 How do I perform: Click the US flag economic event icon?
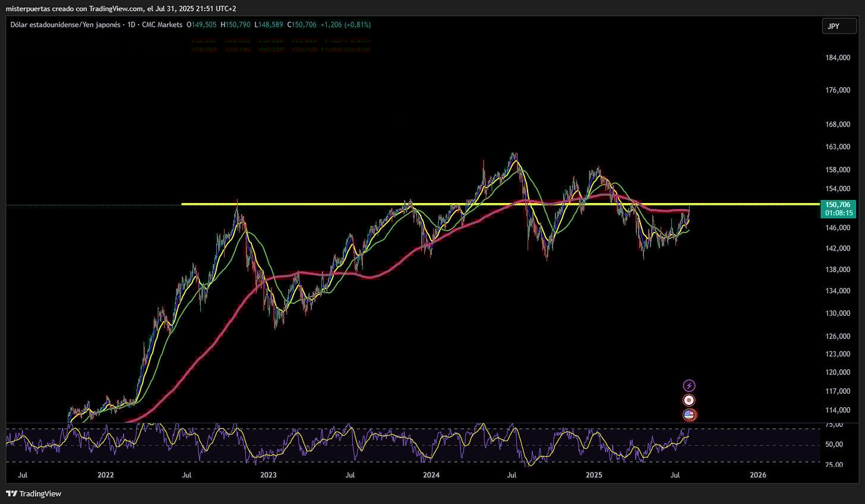(x=689, y=415)
